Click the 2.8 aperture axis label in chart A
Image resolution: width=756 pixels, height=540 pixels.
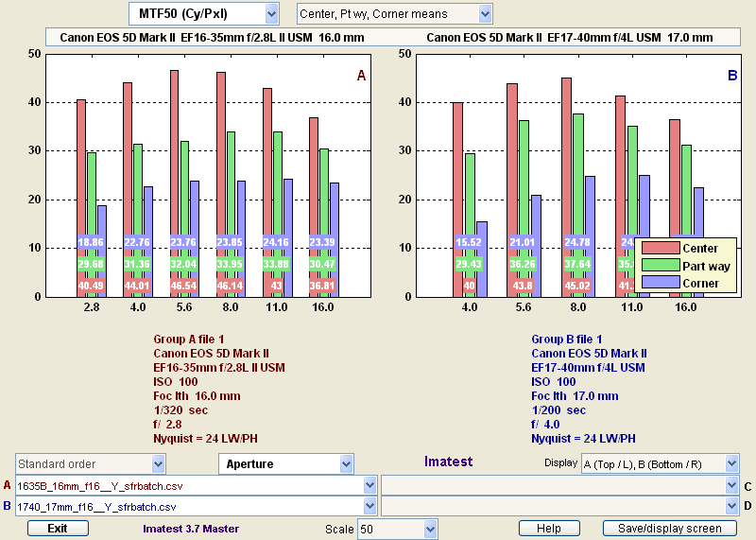click(x=92, y=307)
